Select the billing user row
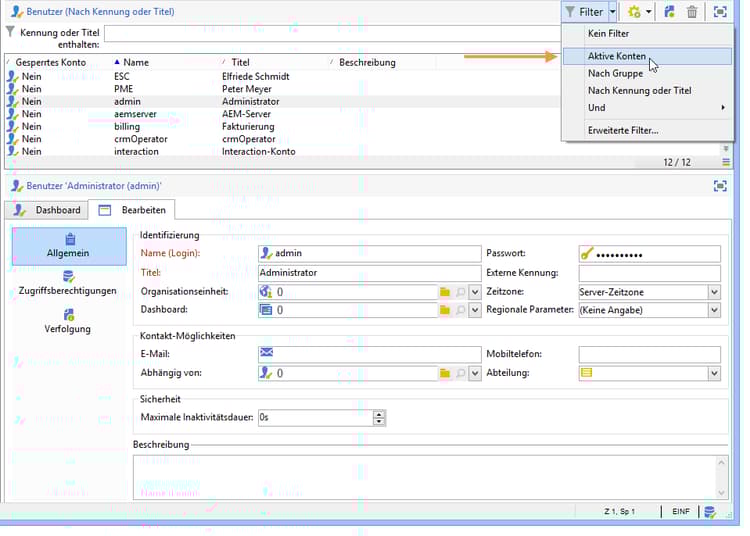Image resolution: width=750 pixels, height=536 pixels. 282,126
